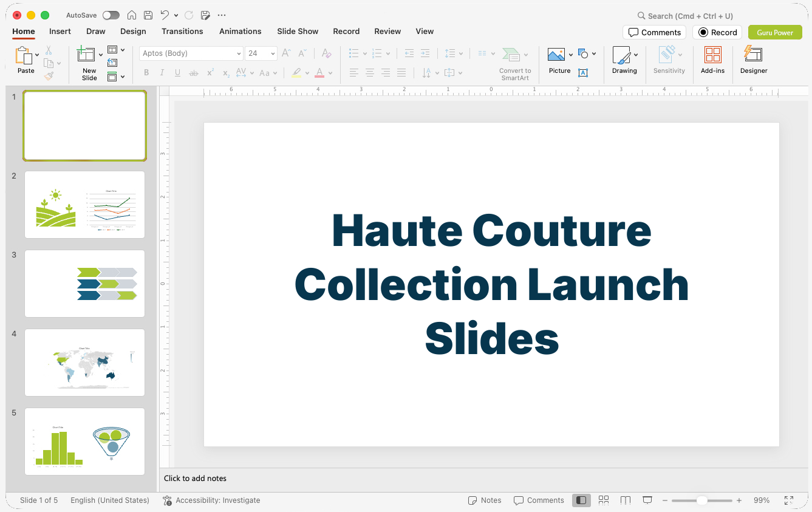Reset slide layout icon
This screenshot has width=812, height=512.
(112, 63)
